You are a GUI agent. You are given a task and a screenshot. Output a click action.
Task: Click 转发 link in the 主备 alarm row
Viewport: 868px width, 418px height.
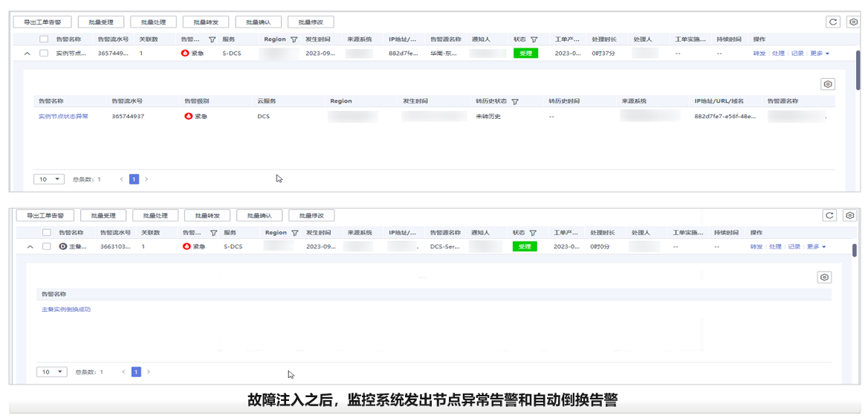pos(757,246)
